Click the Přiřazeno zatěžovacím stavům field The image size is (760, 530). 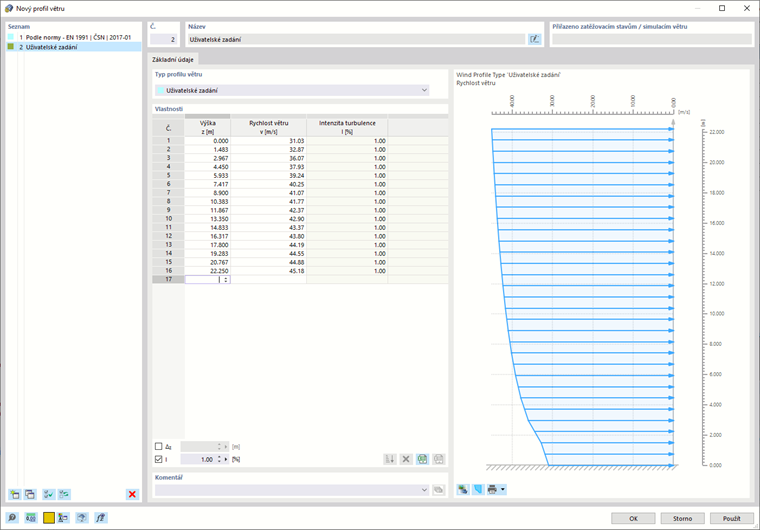tap(651, 39)
